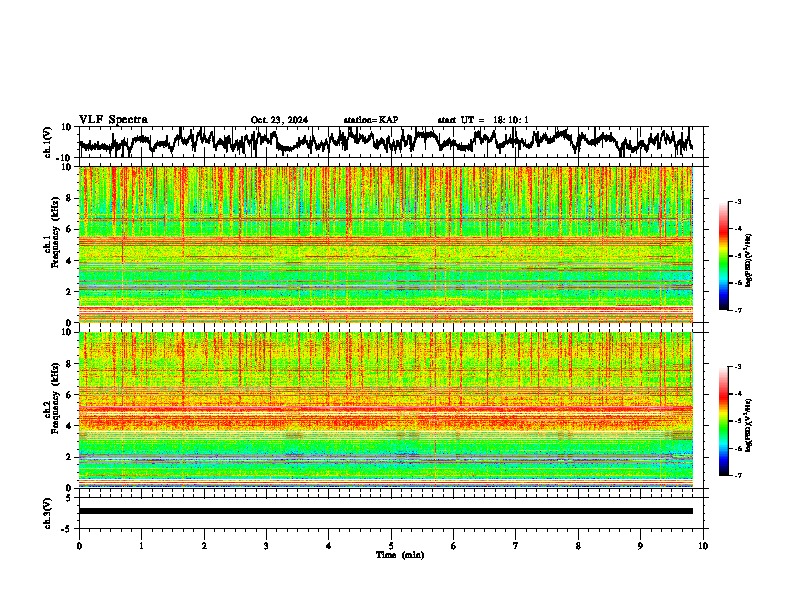
Task: Click the lower ch.2 color scale bar
Action: pyautogui.click(x=724, y=421)
